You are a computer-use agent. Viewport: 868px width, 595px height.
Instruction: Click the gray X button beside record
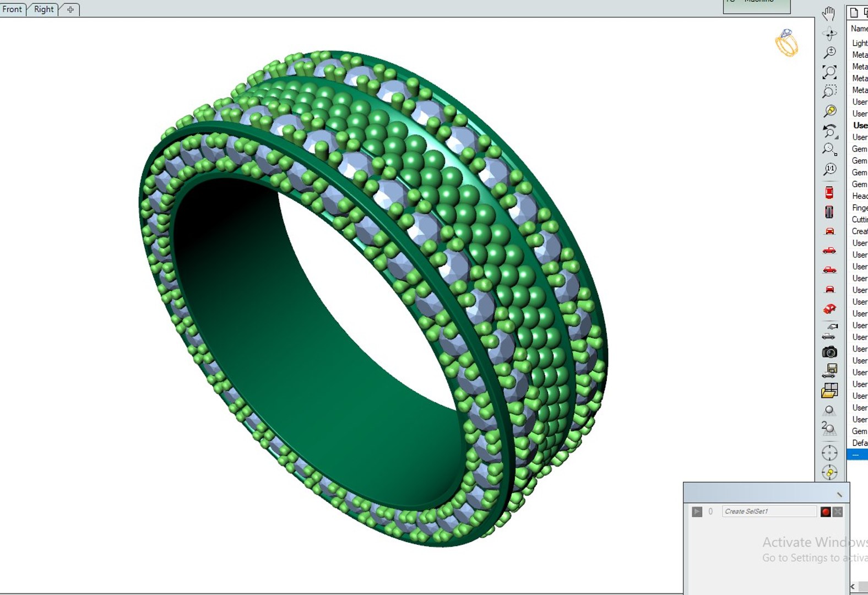pos(838,512)
